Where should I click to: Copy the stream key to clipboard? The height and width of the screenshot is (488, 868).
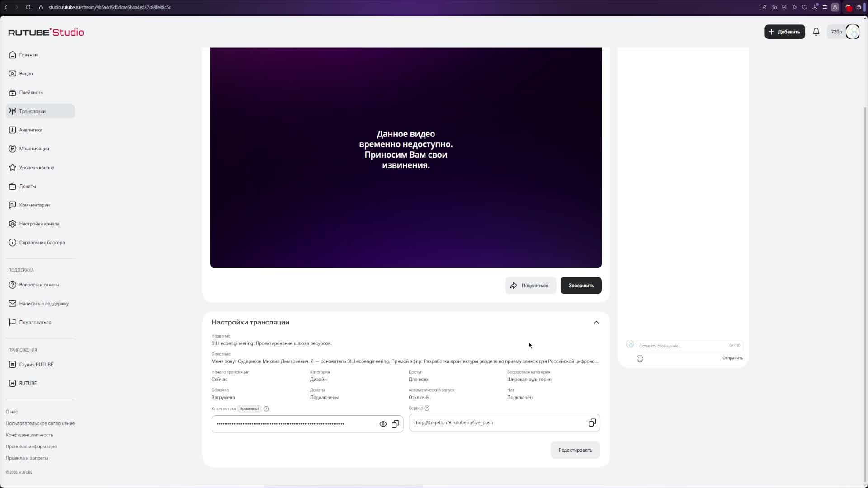395,424
